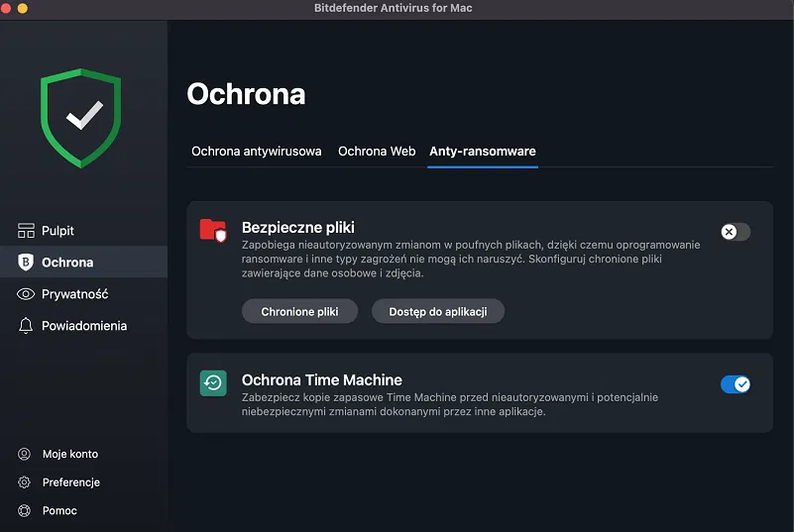Click the Preferencje gear icon
This screenshot has height=532, width=794.
tap(25, 482)
